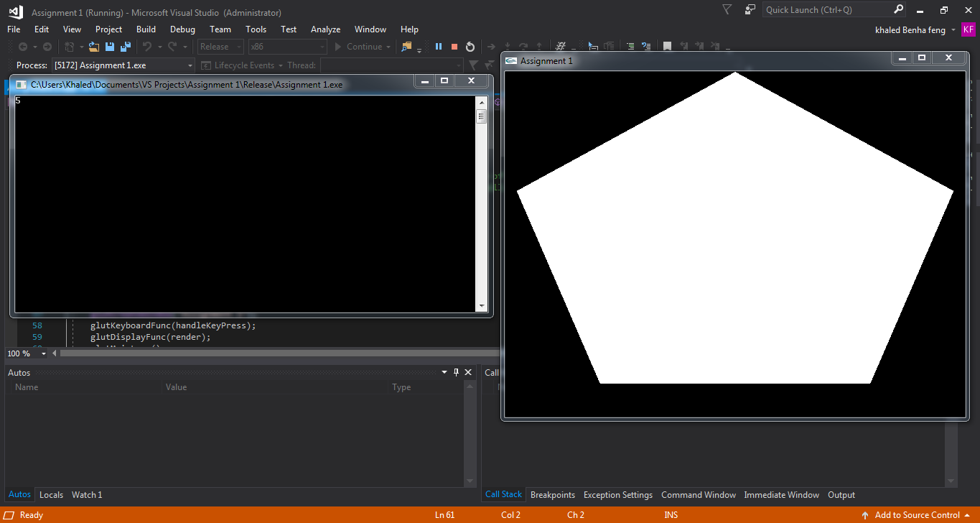Image resolution: width=980 pixels, height=523 pixels.
Task: Pause debugging with the Break All icon
Action: pyautogui.click(x=439, y=47)
